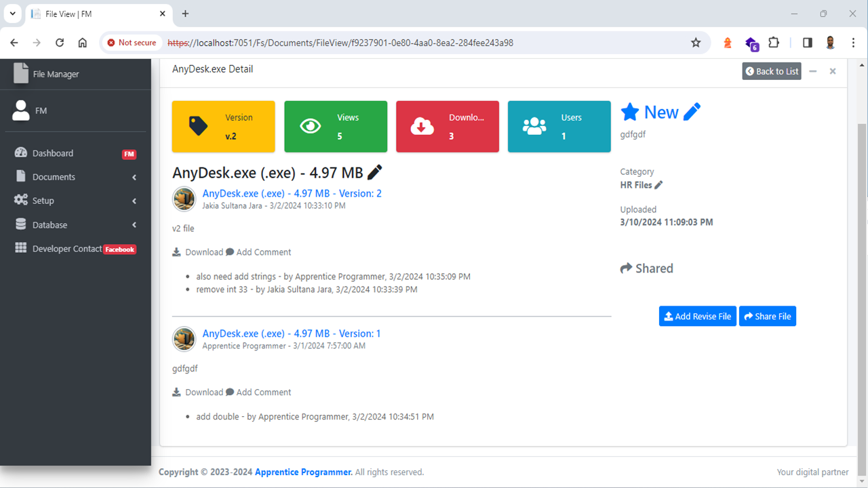Open the browser side panel
Viewport: 868px width, 488px height.
tap(807, 43)
